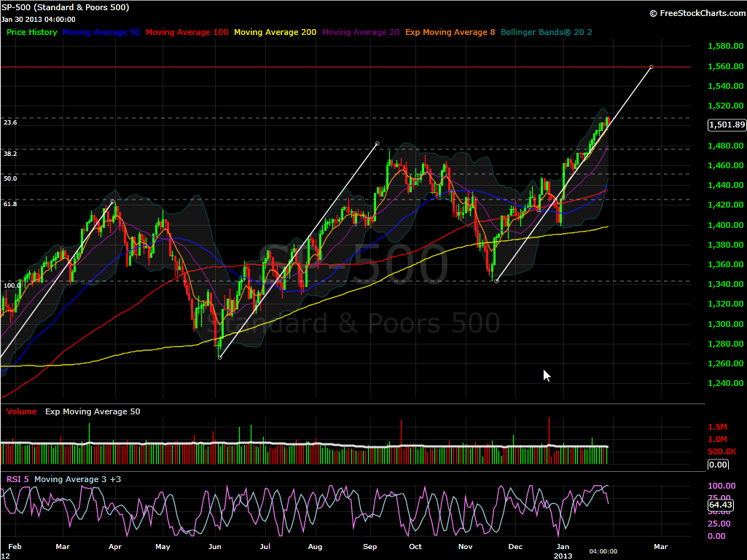747x560 pixels.
Task: Click the SP-500 symbol title
Action: pos(66,7)
